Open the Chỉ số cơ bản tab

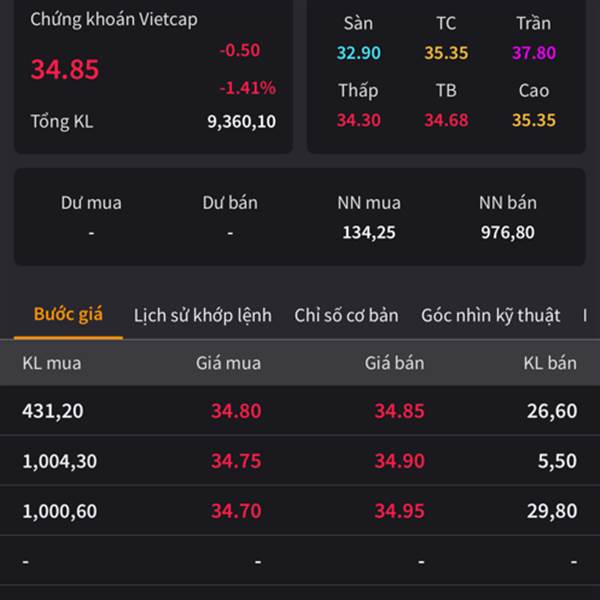(x=346, y=316)
